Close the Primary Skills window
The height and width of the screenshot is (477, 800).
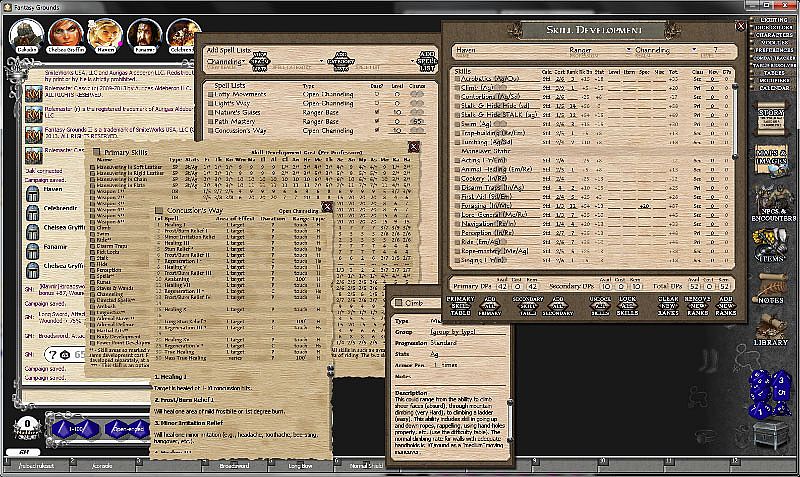[413, 147]
